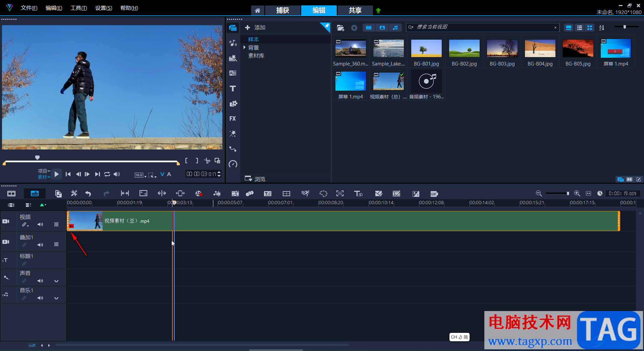Toggle show photos filter in library

pyautogui.click(x=382, y=28)
